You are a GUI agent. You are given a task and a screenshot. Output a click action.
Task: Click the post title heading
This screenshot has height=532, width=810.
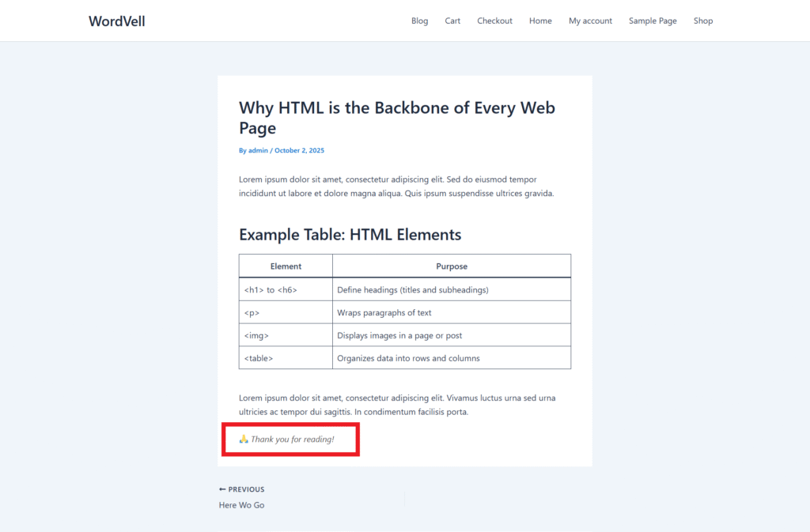pyautogui.click(x=396, y=118)
